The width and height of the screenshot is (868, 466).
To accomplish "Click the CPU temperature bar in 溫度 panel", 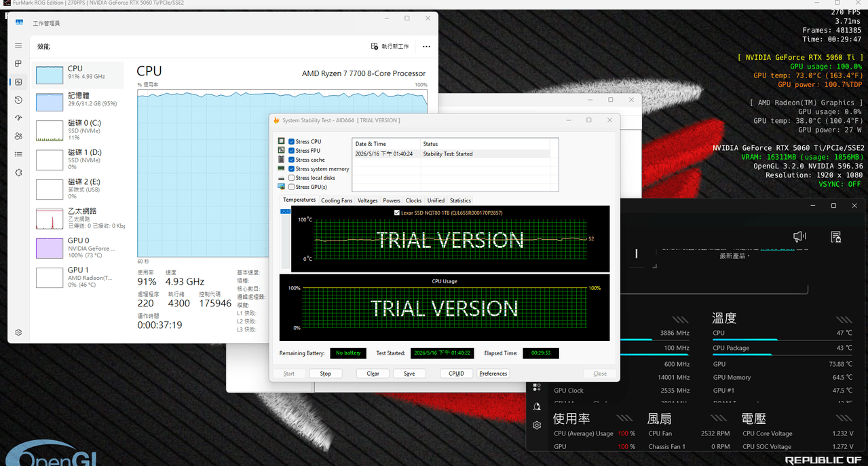I will click(782, 338).
